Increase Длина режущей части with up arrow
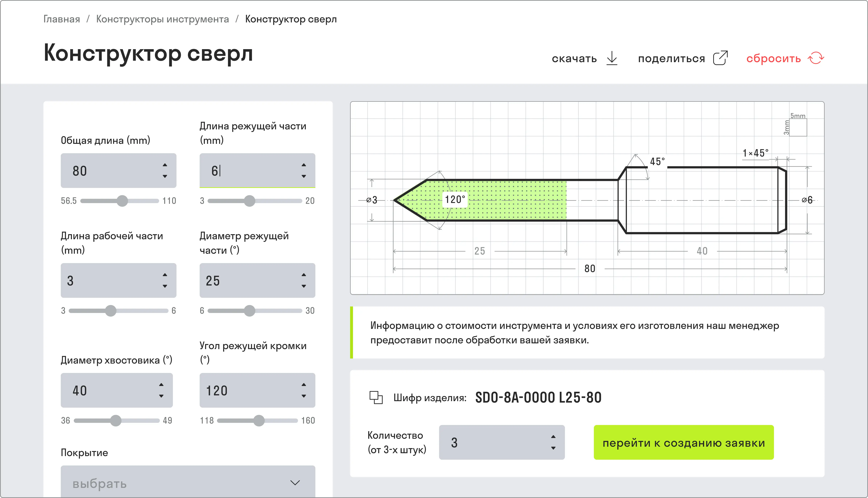Screen dimensions: 868x498 point(304,165)
